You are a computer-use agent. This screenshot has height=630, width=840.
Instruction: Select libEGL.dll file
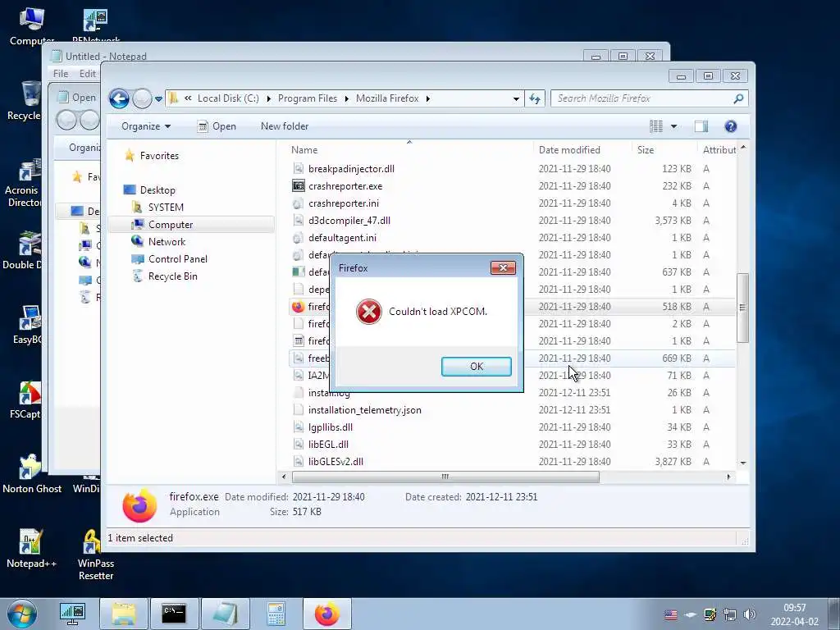click(328, 444)
